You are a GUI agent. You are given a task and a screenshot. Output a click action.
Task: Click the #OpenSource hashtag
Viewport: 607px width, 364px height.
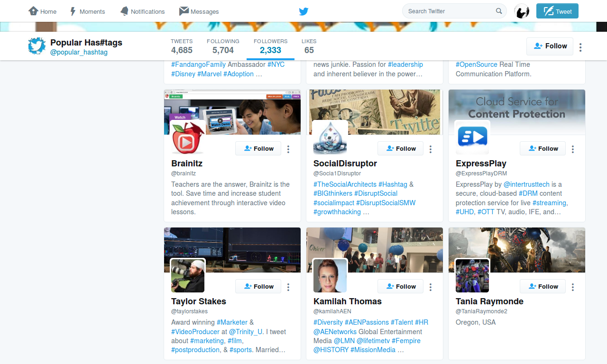point(477,64)
